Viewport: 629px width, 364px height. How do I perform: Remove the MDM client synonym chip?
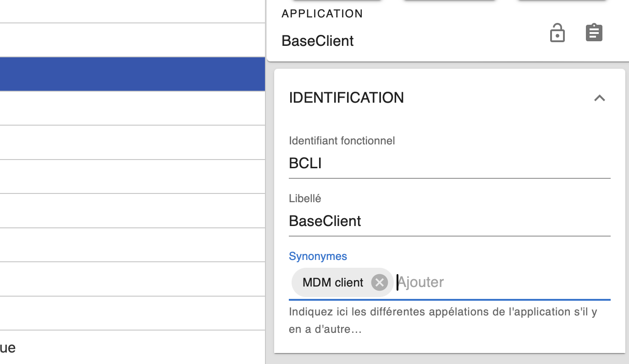point(379,282)
